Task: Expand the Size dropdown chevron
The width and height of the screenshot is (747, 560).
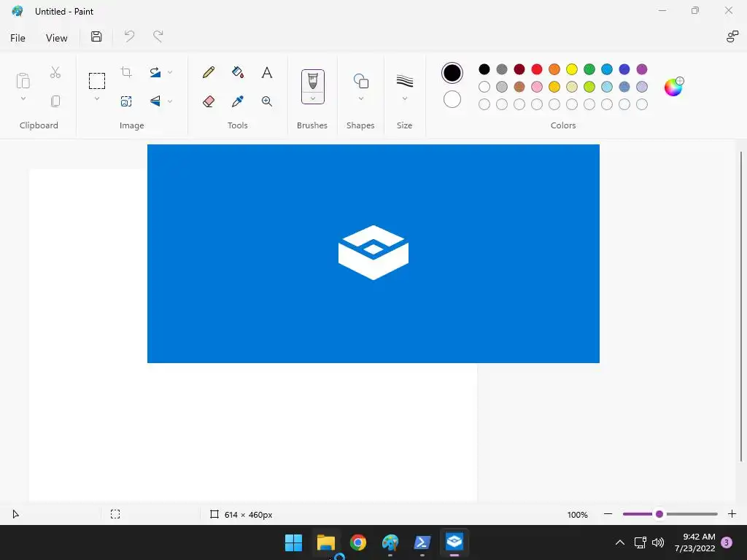Action: coord(404,98)
